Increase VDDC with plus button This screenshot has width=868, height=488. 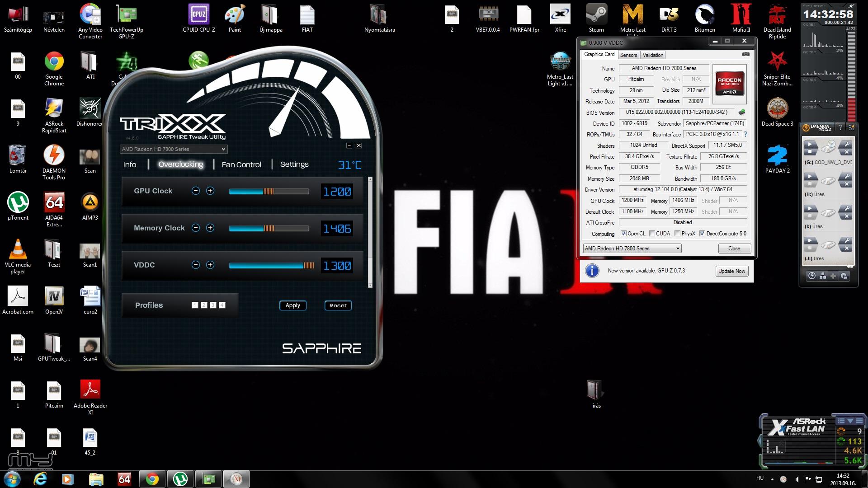(210, 265)
